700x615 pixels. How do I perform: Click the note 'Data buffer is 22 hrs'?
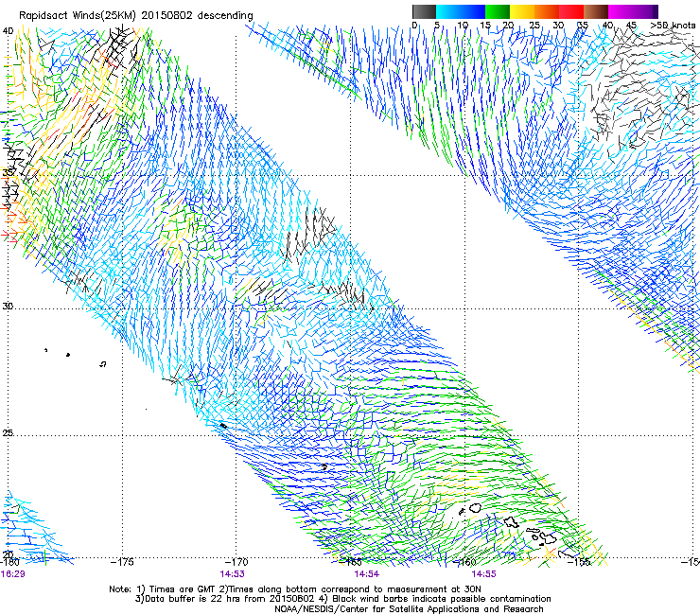[x=193, y=599]
